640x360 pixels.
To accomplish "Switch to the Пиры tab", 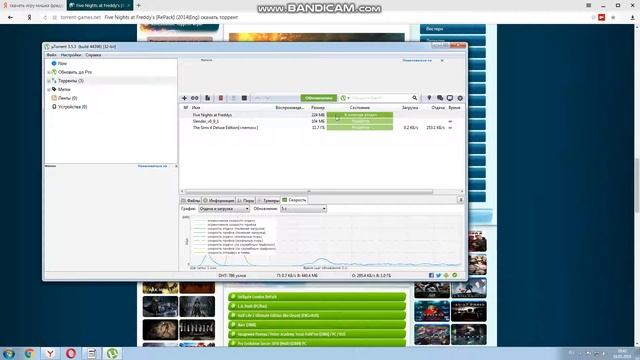I will (246, 200).
